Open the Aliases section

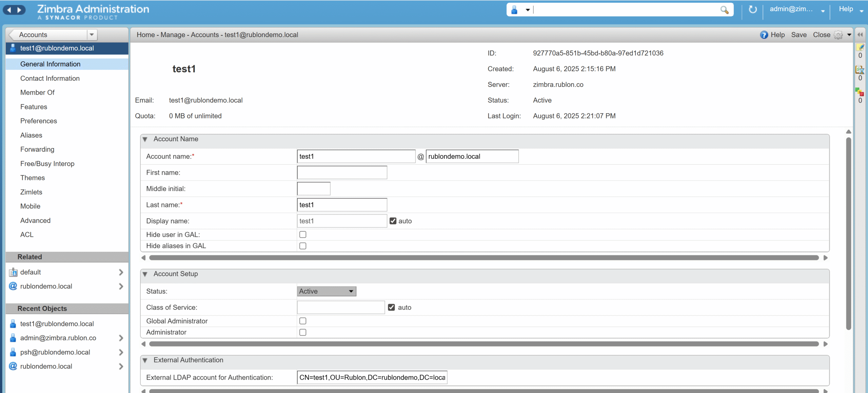31,135
